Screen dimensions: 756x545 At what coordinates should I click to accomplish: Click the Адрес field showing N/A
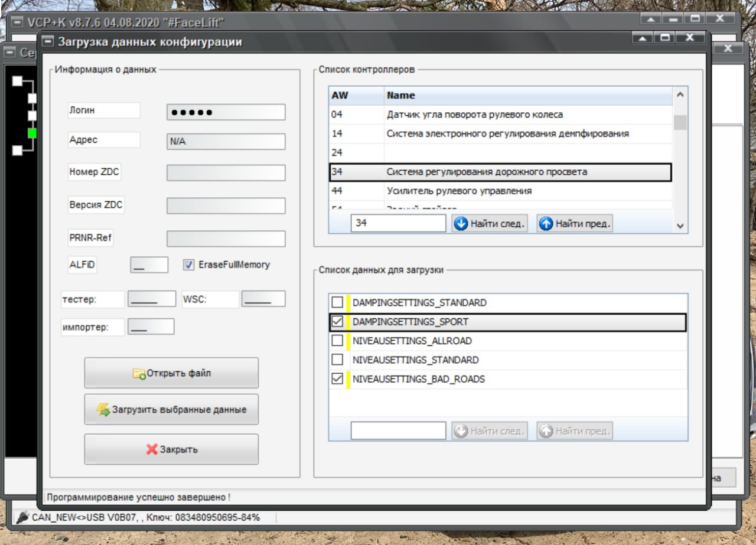tap(226, 142)
